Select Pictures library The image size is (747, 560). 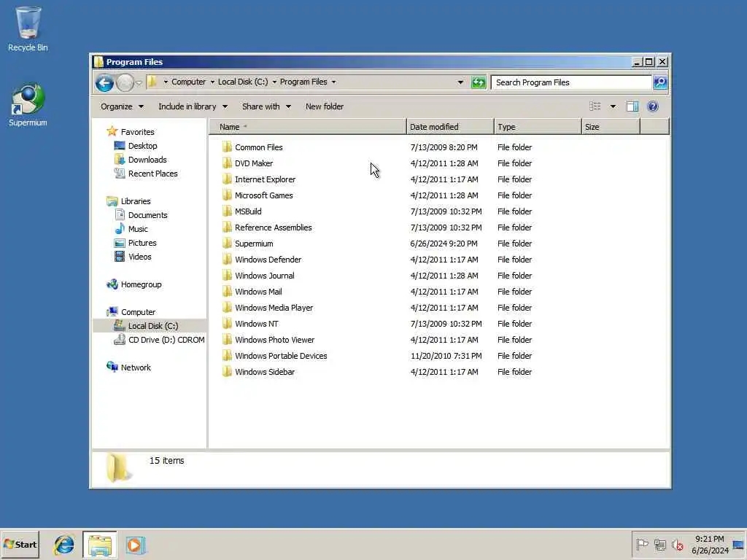point(142,242)
